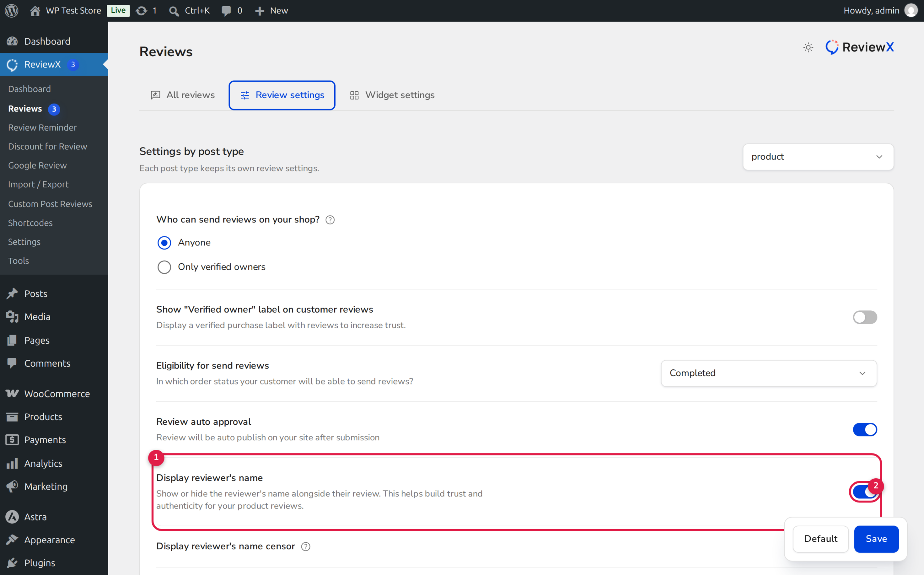Open the WordPress logo menu
The width and height of the screenshot is (924, 575).
tap(12, 11)
